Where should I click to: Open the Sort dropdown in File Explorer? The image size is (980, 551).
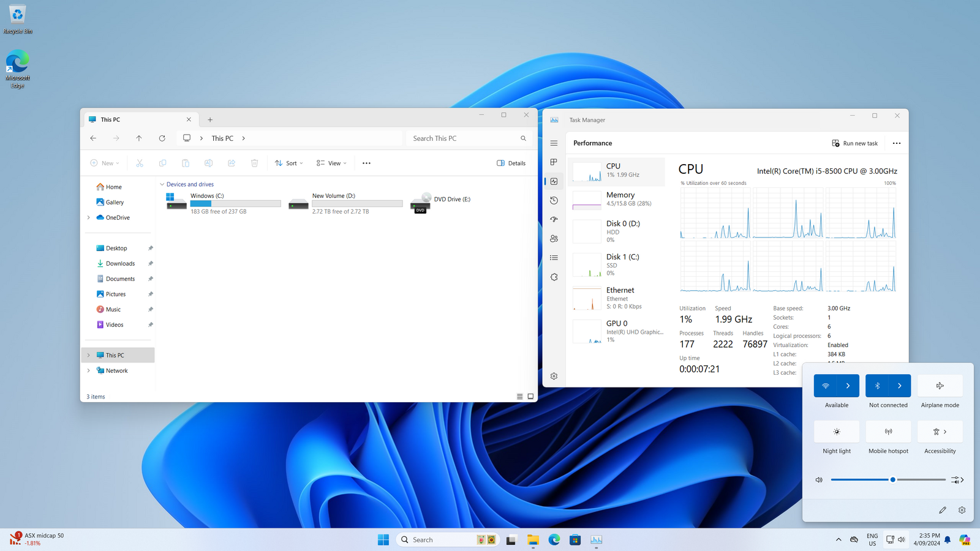[x=289, y=163]
